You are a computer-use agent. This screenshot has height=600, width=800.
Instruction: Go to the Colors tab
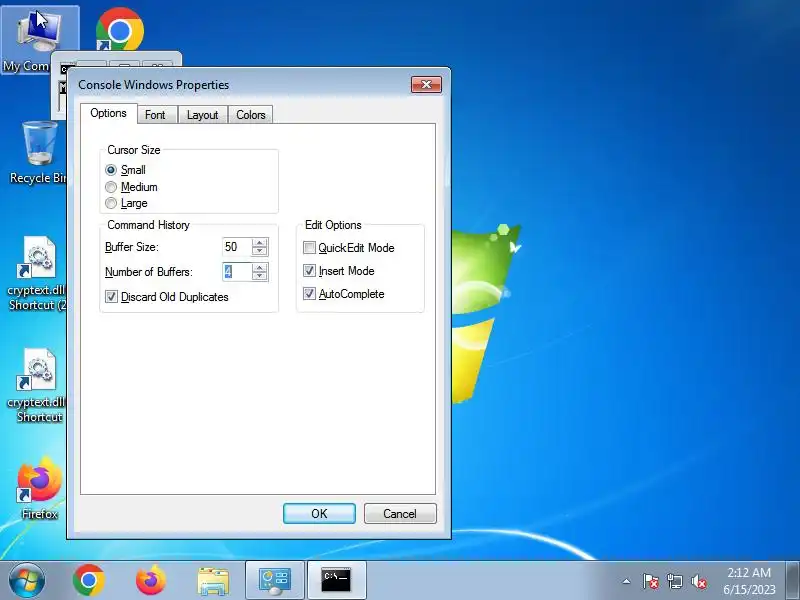(x=251, y=115)
